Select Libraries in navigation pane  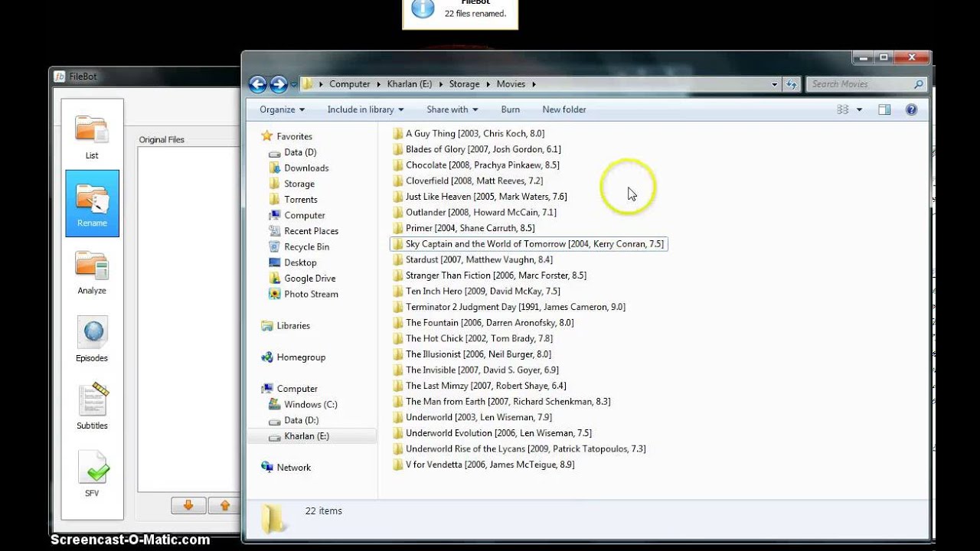pos(292,325)
